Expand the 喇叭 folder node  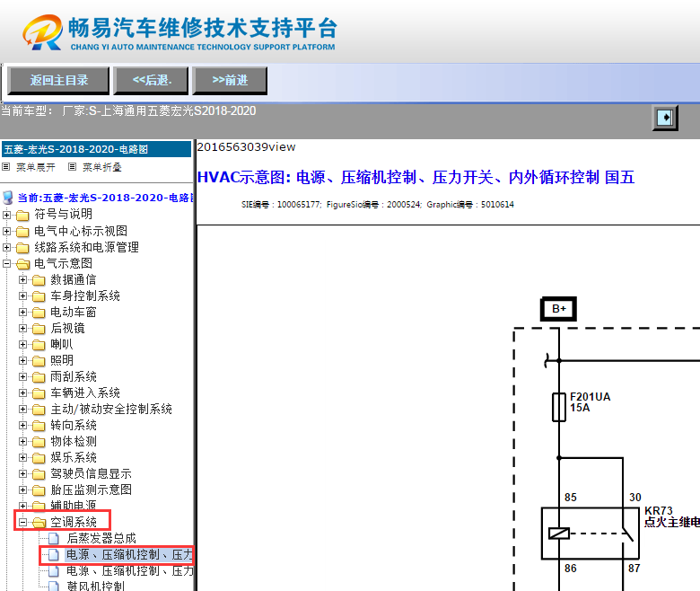[x=22, y=344]
